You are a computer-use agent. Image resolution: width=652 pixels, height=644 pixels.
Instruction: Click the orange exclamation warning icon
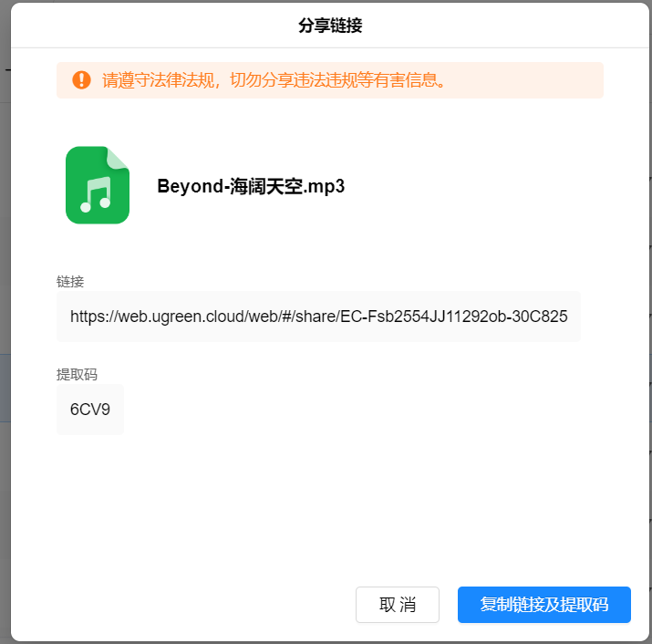81,80
